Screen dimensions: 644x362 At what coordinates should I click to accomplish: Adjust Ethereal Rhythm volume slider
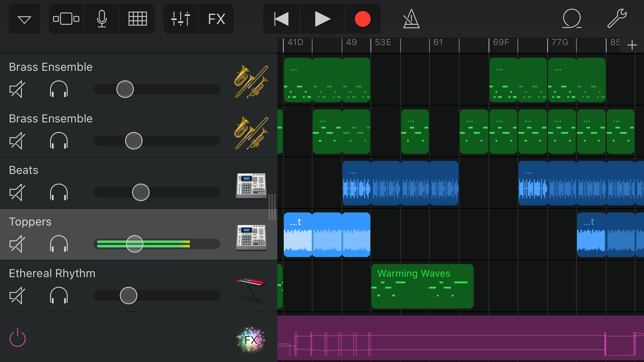(x=157, y=296)
